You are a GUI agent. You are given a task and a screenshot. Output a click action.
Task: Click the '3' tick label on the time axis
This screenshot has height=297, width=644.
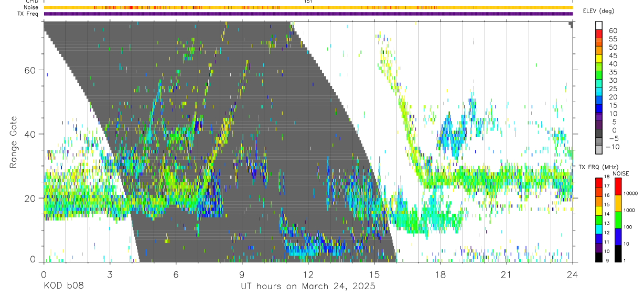pyautogui.click(x=110, y=274)
